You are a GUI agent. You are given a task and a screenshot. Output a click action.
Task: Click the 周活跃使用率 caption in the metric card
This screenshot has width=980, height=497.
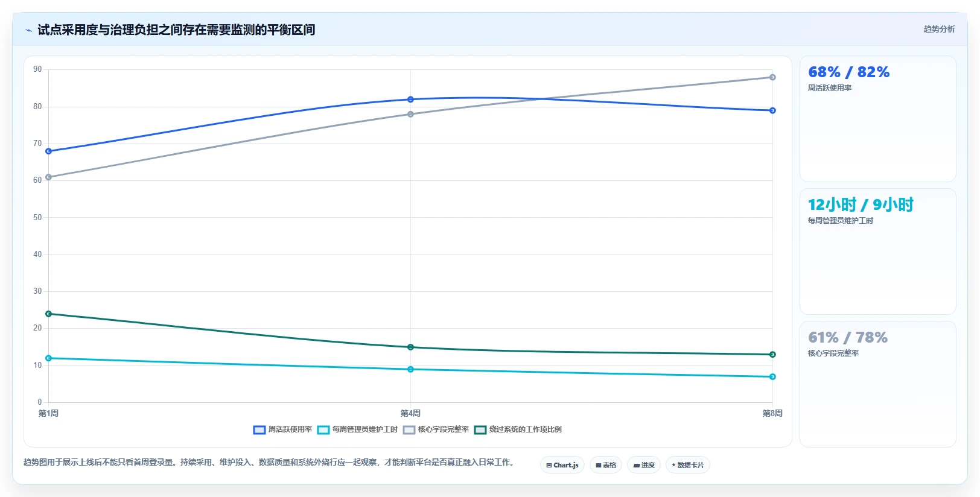pyautogui.click(x=830, y=88)
